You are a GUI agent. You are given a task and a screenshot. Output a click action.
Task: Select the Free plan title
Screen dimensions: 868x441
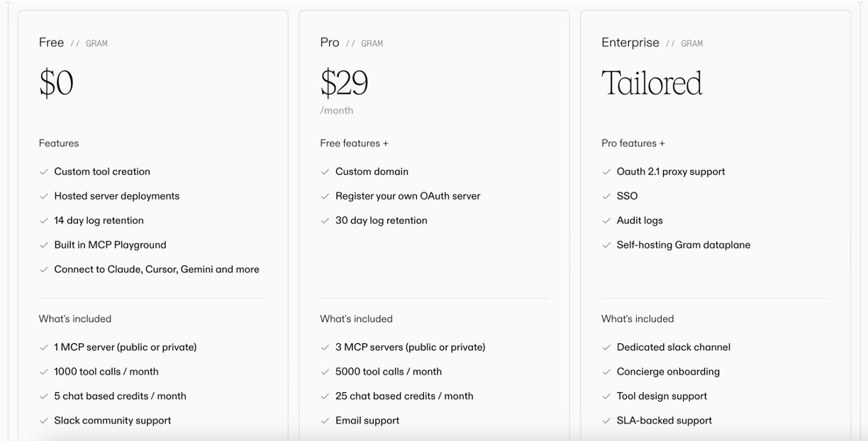(x=51, y=43)
